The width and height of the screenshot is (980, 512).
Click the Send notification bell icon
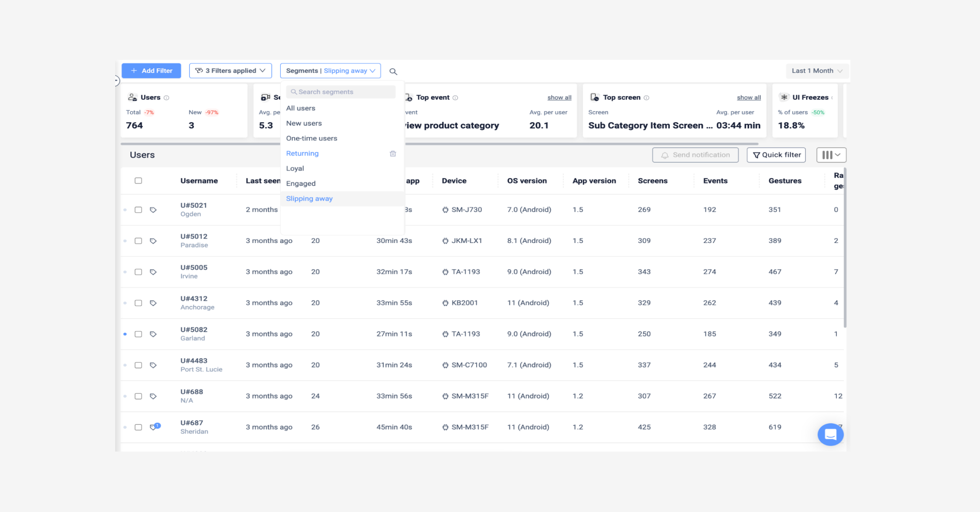665,155
